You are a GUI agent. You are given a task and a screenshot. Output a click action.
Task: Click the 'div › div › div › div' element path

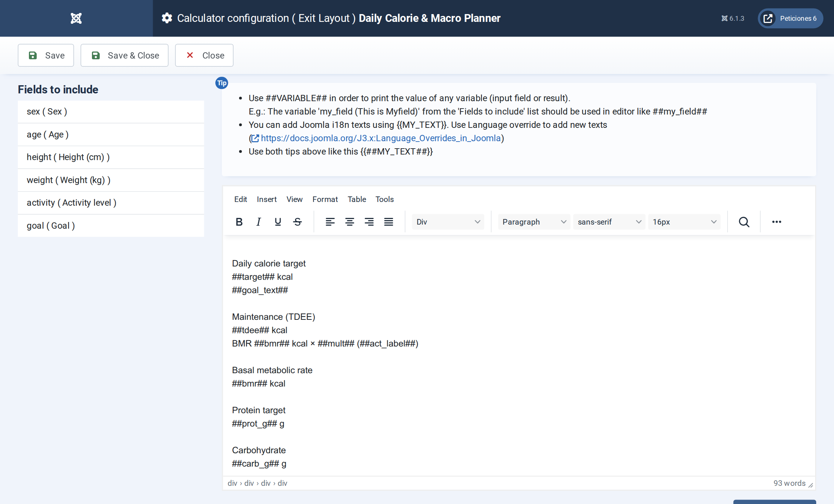pyautogui.click(x=257, y=483)
